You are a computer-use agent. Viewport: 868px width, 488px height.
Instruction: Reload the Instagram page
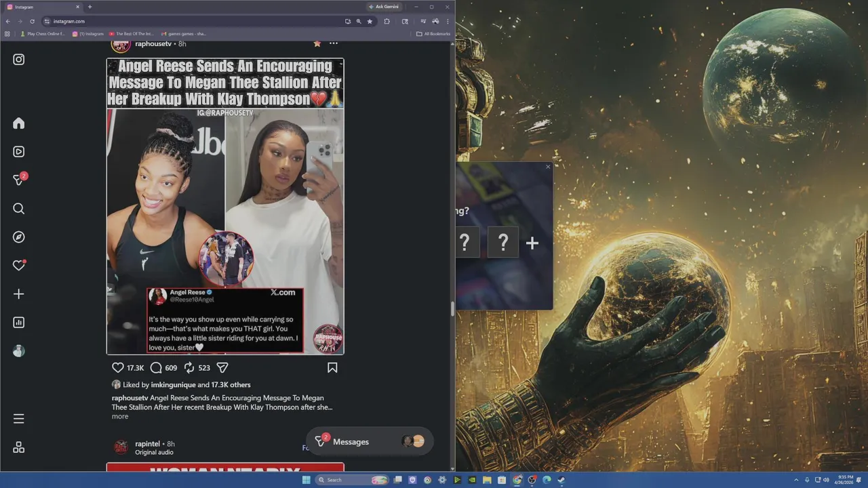(31, 21)
